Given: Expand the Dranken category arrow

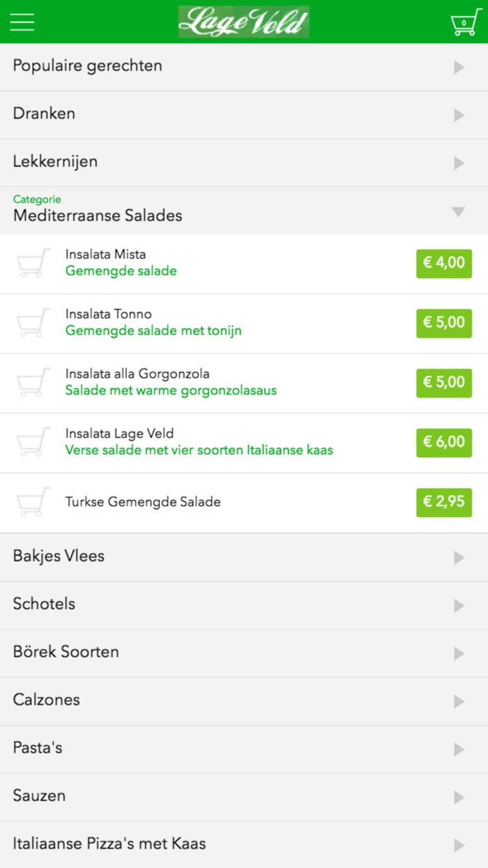Looking at the screenshot, I should (x=459, y=115).
